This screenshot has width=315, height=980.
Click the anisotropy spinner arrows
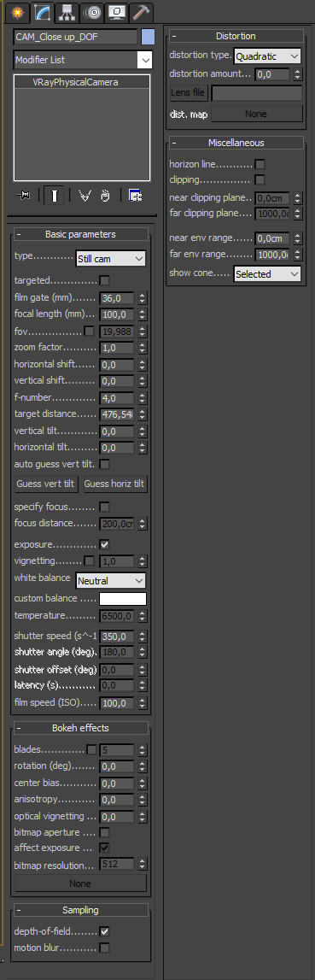coord(143,800)
